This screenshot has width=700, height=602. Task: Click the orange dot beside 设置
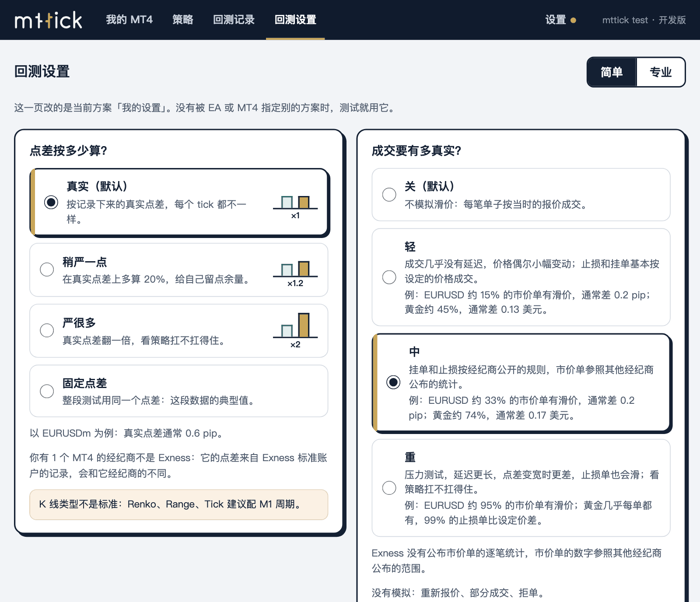pyautogui.click(x=573, y=20)
